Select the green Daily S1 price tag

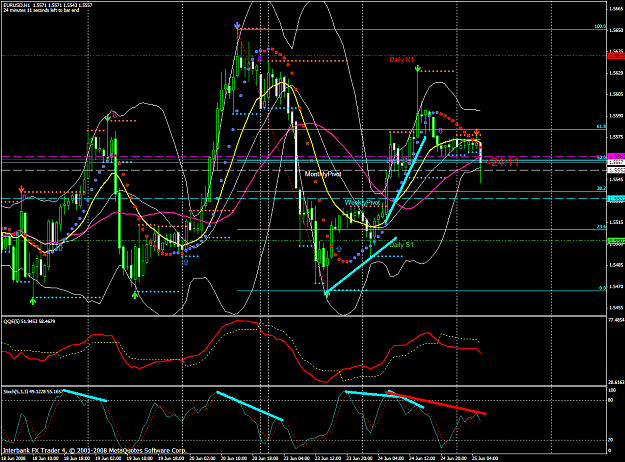click(x=616, y=241)
